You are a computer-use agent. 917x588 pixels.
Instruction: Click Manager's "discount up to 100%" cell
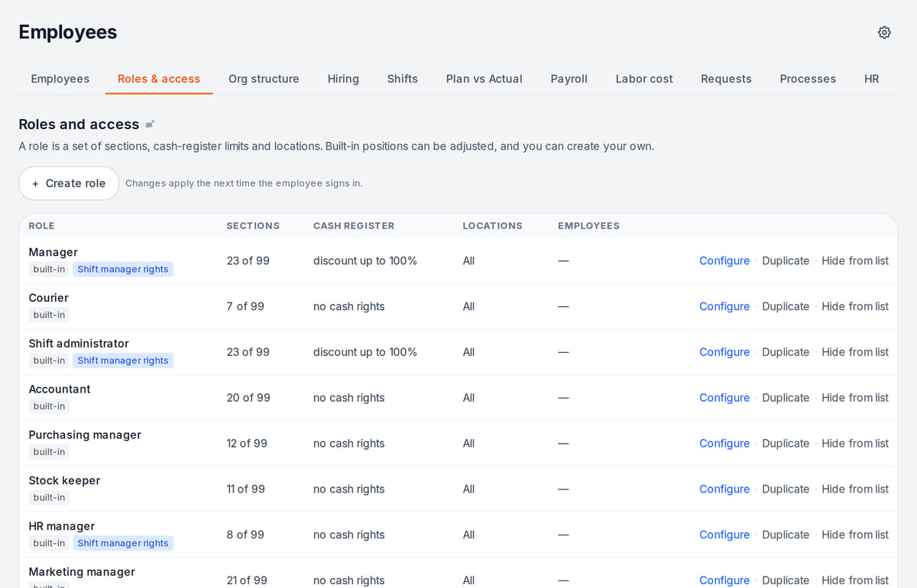click(x=365, y=260)
